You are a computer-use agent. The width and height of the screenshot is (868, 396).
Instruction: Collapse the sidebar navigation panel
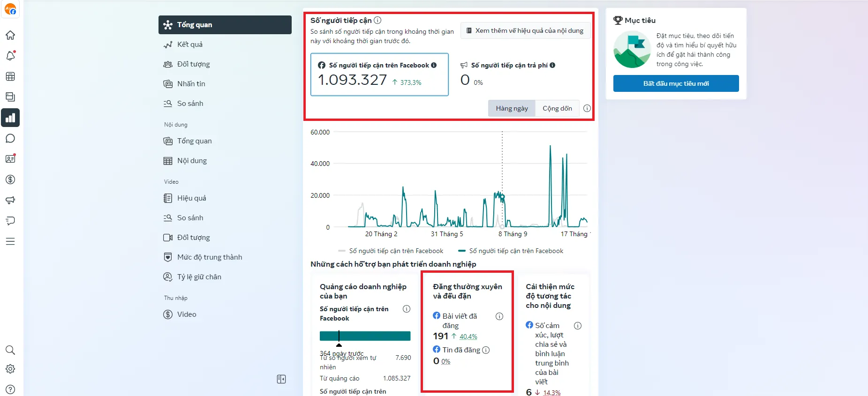pos(281,379)
